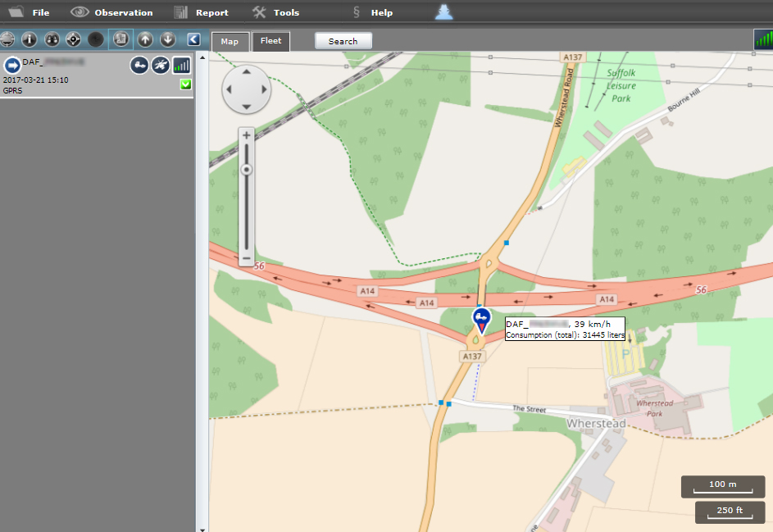773x532 pixels.
Task: Toggle the map report toolbar button
Action: 120,39
